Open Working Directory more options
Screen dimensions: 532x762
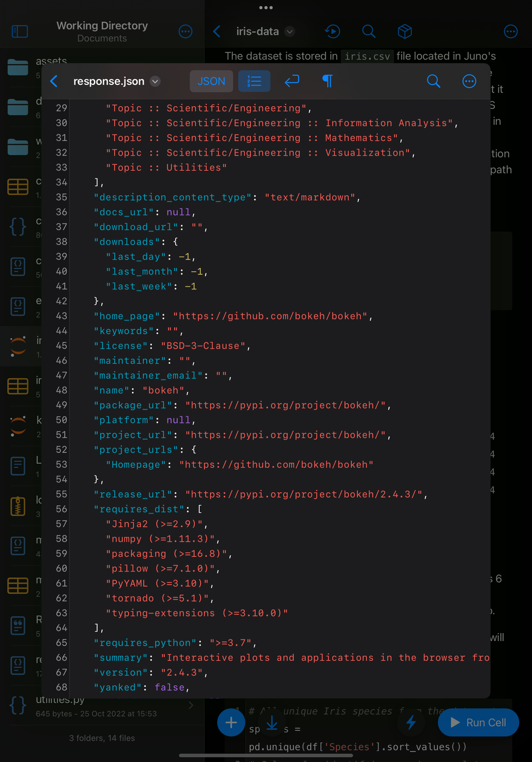(185, 32)
